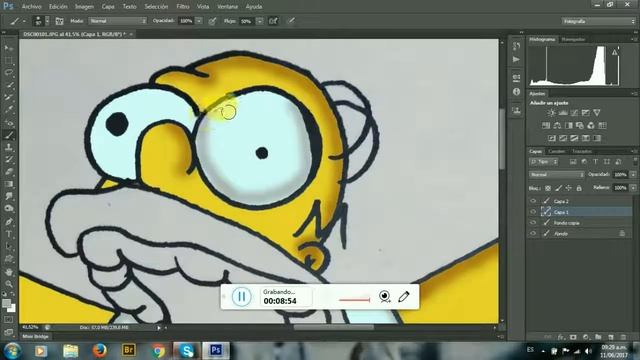Open Firefox from the taskbar
Image resolution: width=640 pixels, height=360 pixels.
(99, 350)
